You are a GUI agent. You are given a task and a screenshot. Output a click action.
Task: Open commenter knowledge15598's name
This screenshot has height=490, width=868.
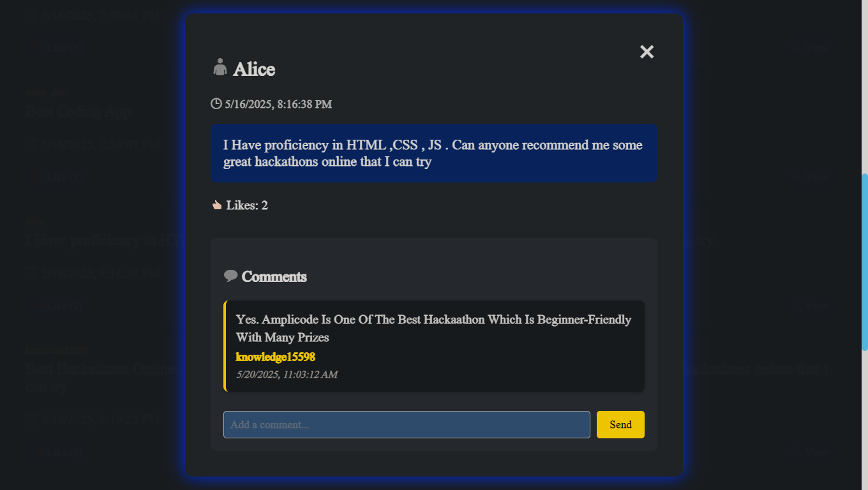point(276,357)
